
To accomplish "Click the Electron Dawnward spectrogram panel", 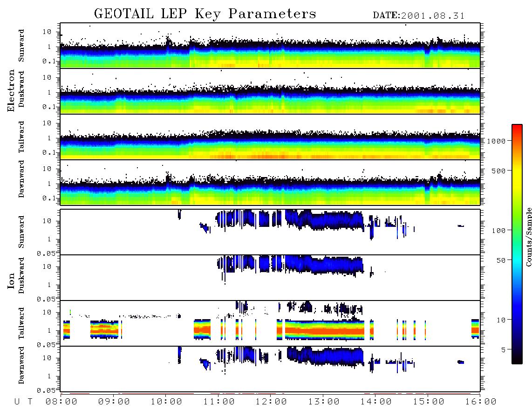I will (270, 182).
